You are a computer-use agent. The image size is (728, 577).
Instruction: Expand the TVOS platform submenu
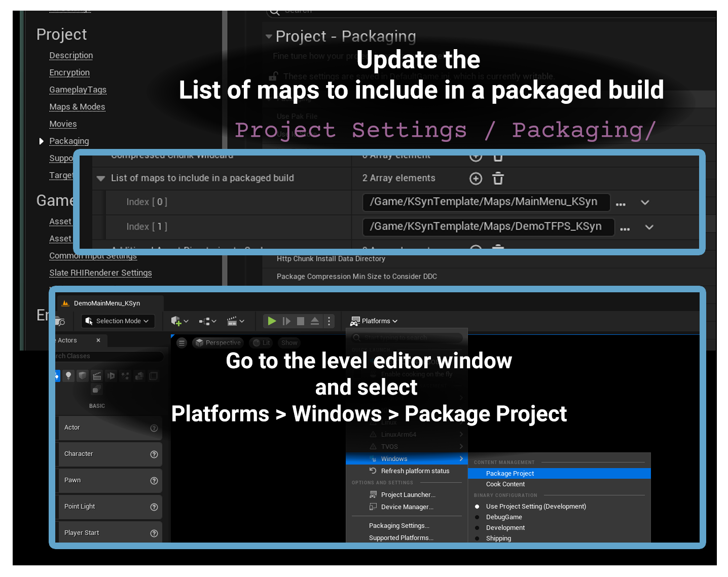coord(407,446)
